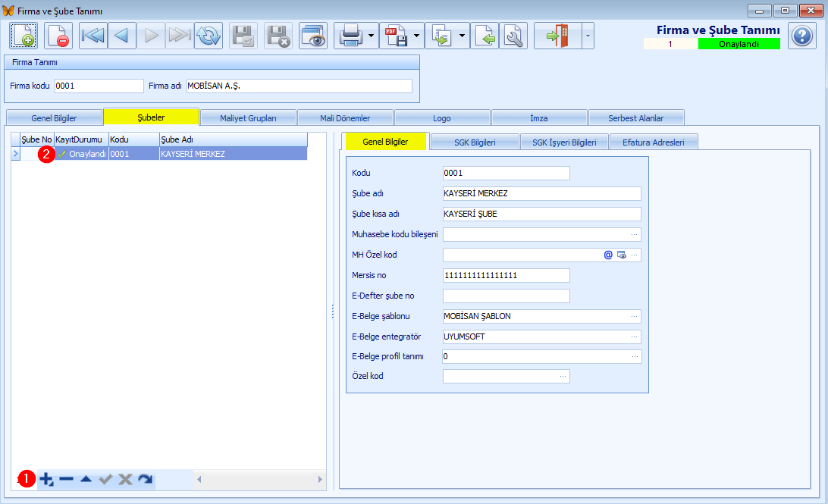Open the Efatura Adresleri subtab
Screen dimensions: 828x504
click(x=653, y=142)
